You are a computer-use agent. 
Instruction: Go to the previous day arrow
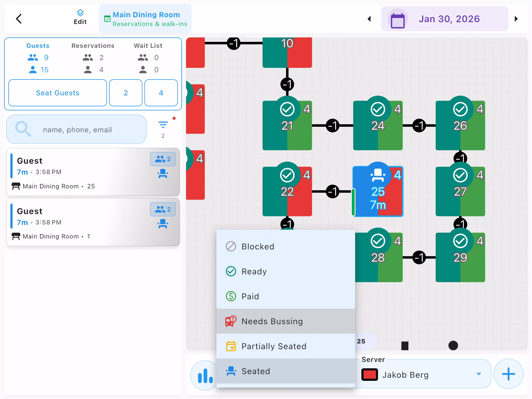coord(369,19)
